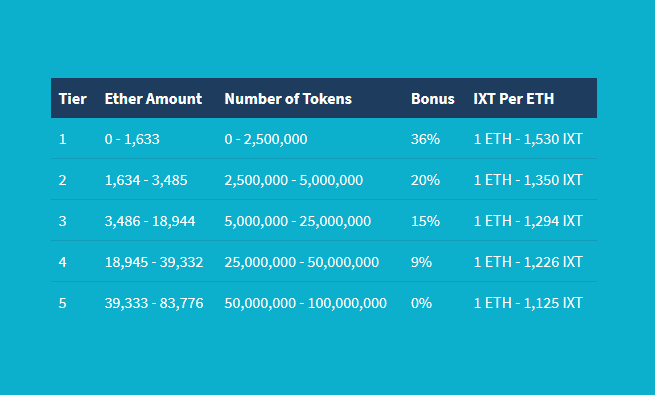This screenshot has width=655, height=395.
Task: Click the 9% bonus cell
Action: (421, 262)
